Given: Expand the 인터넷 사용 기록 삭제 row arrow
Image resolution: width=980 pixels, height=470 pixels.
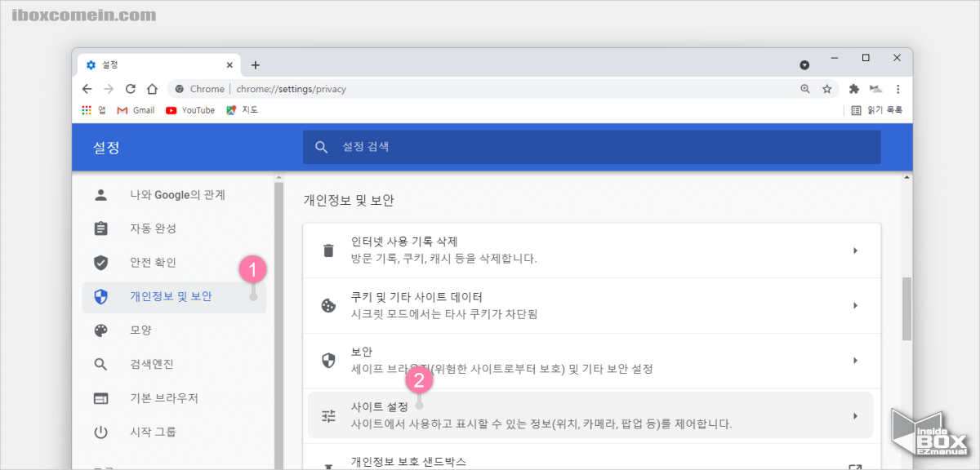Looking at the screenshot, I should tap(856, 250).
